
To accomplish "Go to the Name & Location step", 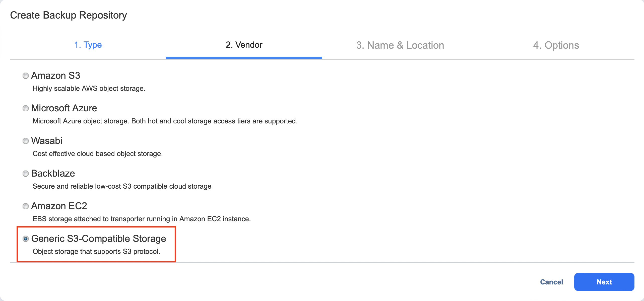I will tap(400, 45).
